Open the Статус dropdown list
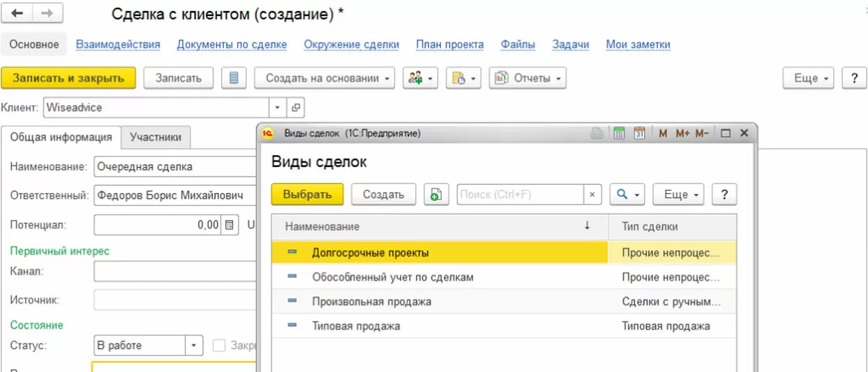The width and height of the screenshot is (868, 372). pyautogui.click(x=193, y=346)
